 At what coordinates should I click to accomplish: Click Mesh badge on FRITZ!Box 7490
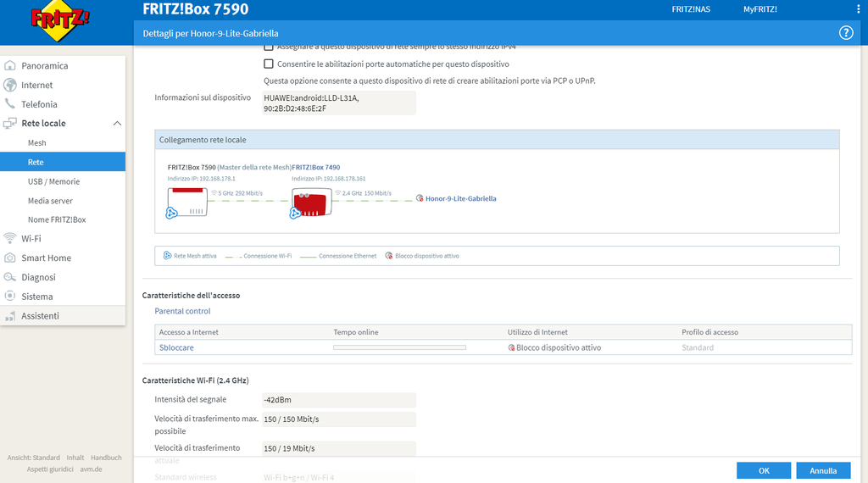point(295,213)
